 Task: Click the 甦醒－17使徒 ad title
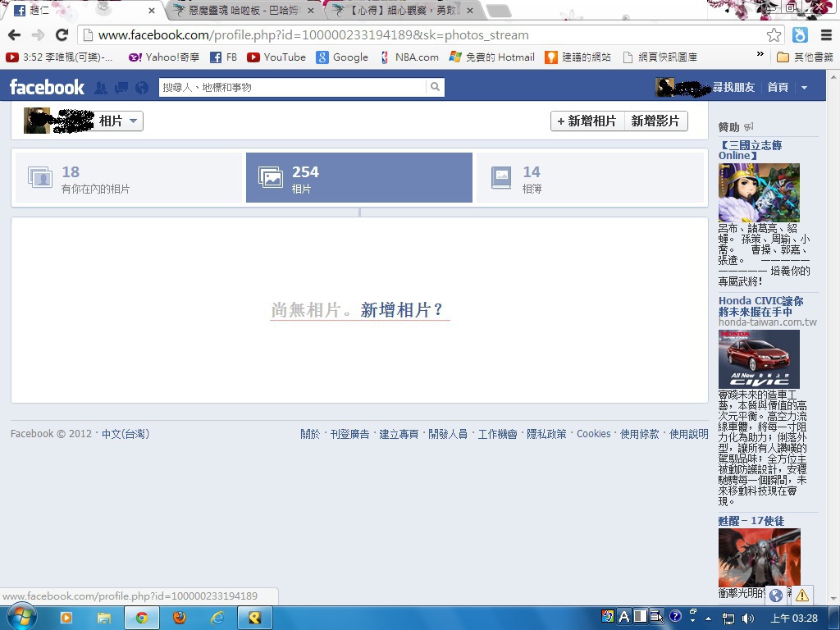pos(751,521)
